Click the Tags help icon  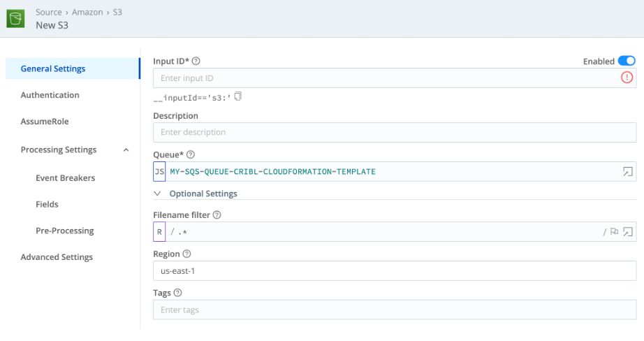[177, 293]
